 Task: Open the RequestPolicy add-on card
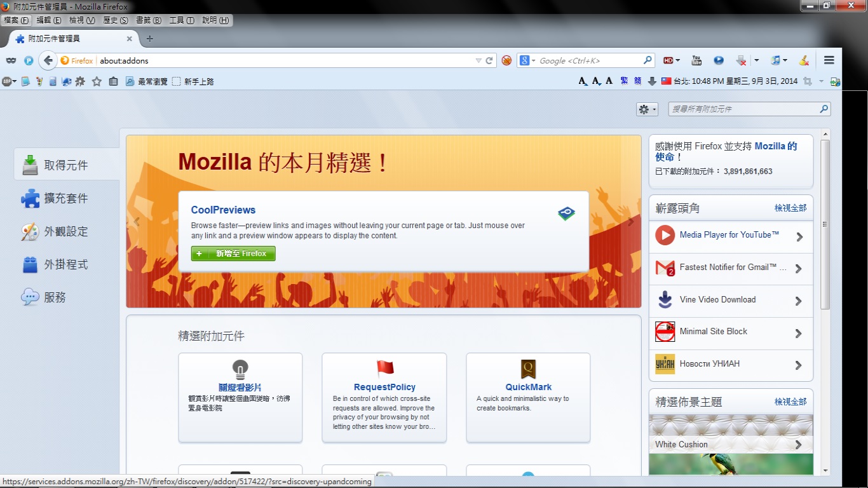coord(384,397)
